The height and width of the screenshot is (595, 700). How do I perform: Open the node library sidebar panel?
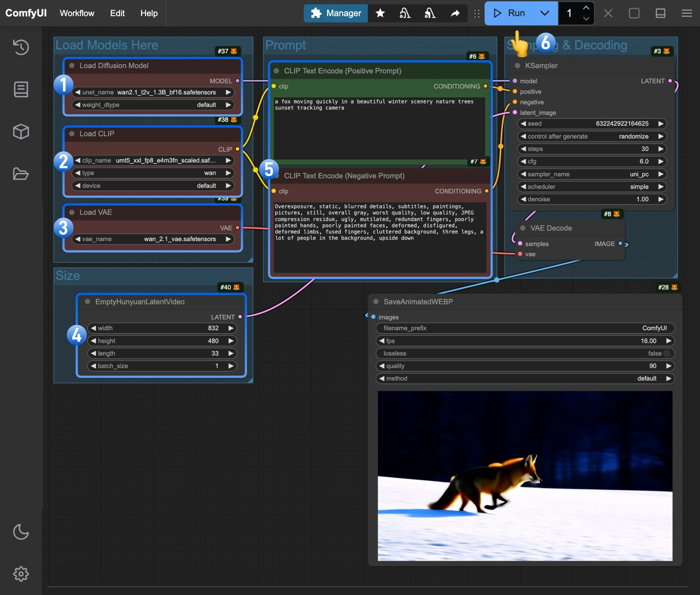click(x=21, y=89)
